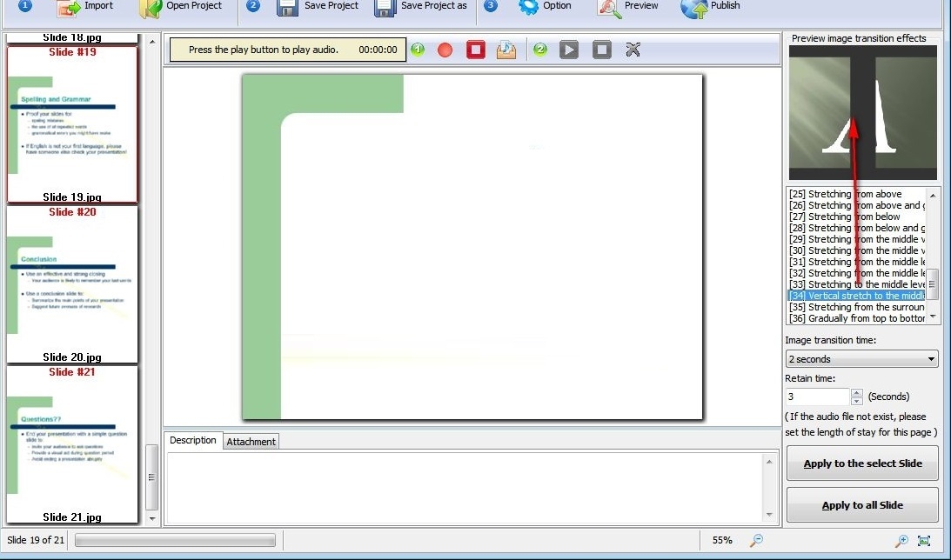The width and height of the screenshot is (951, 560).
Task: Click description box scroll down arrow
Action: pos(769,515)
